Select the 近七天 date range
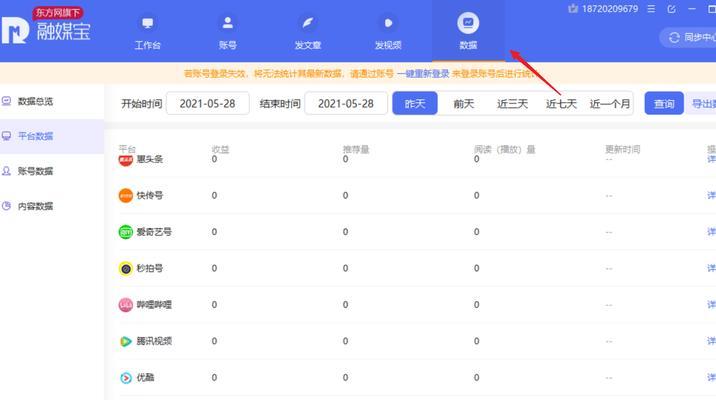The image size is (716, 400). point(561,104)
